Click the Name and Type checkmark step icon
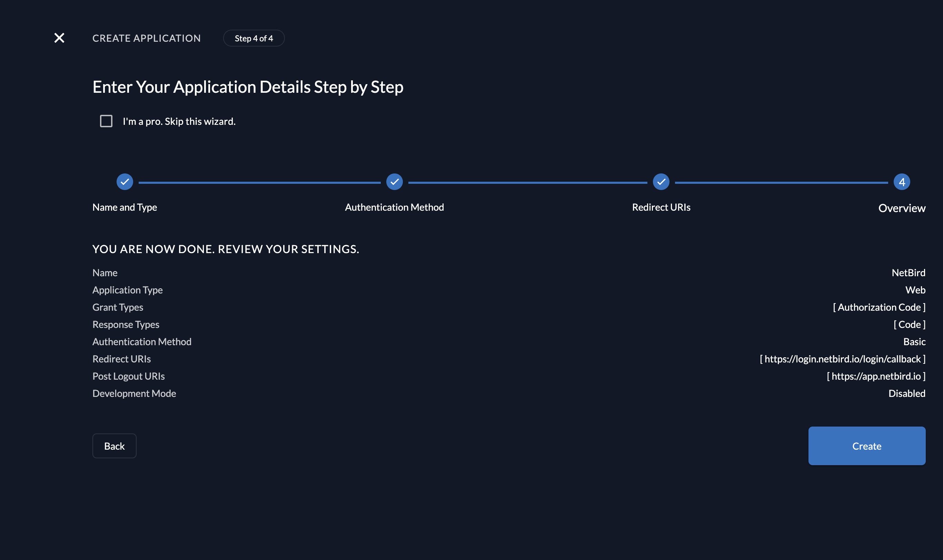The height and width of the screenshot is (560, 943). [125, 182]
